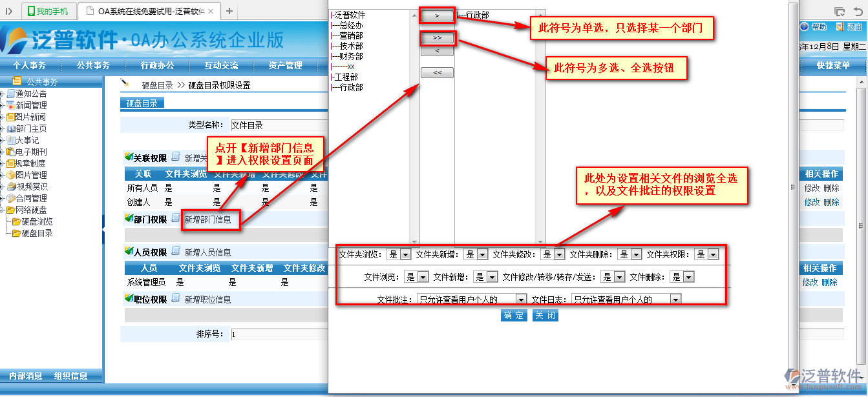Open the 文件浏览 dropdown
This screenshot has width=868, height=397.
[416, 276]
